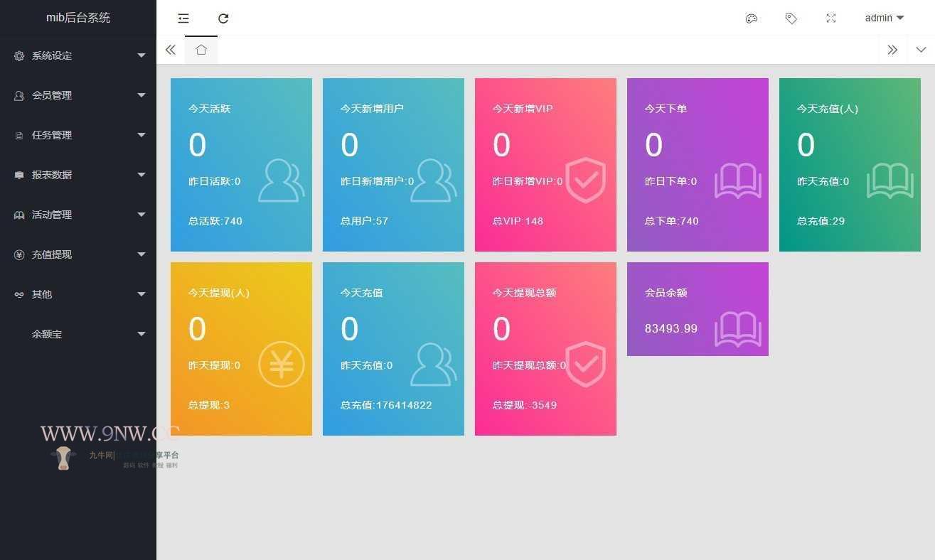This screenshot has height=560, width=935.
Task: Click book icon on 今天充值(人) card
Action: pos(890,181)
